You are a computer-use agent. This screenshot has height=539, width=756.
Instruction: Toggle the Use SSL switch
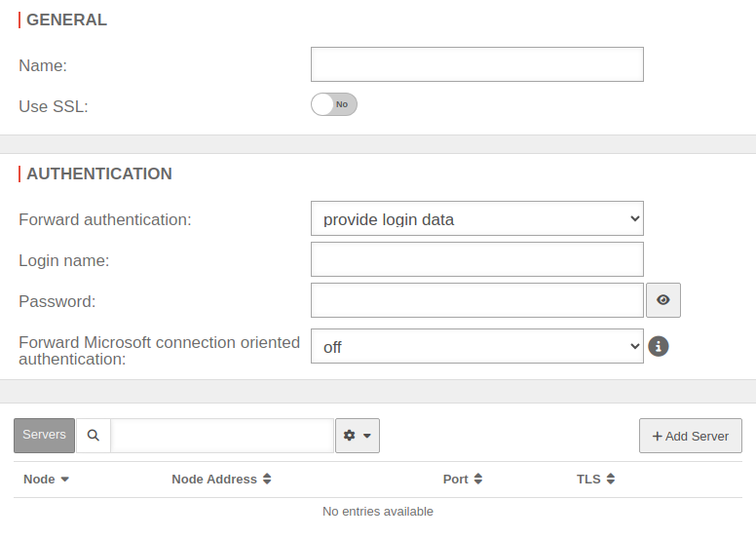click(334, 104)
